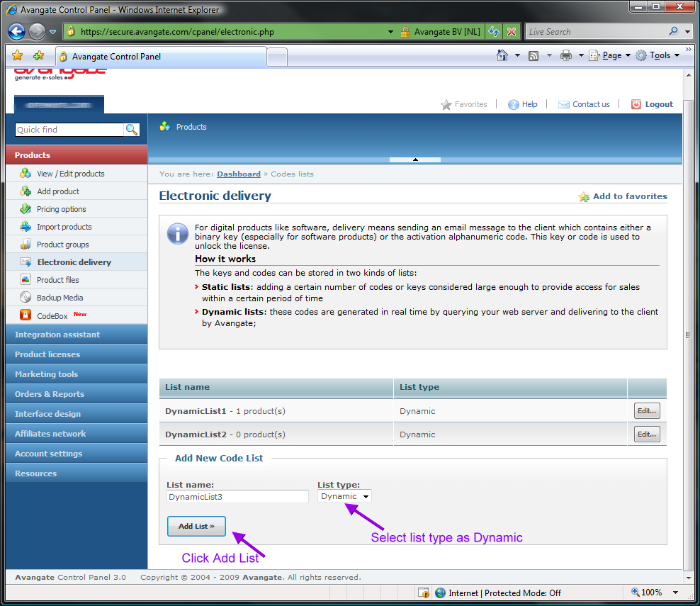Collapse the Products sidebar section header
Screen dimensions: 700x606
click(x=77, y=155)
